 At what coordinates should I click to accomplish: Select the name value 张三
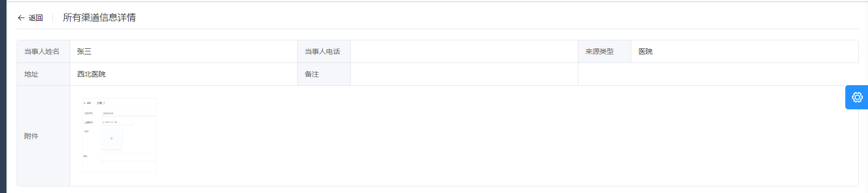point(84,51)
